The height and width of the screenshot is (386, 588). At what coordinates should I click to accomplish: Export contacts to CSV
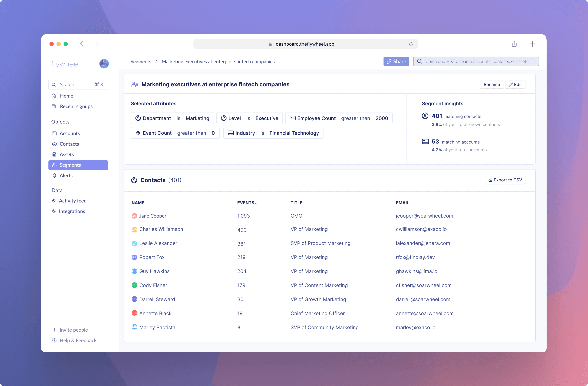[x=505, y=180]
